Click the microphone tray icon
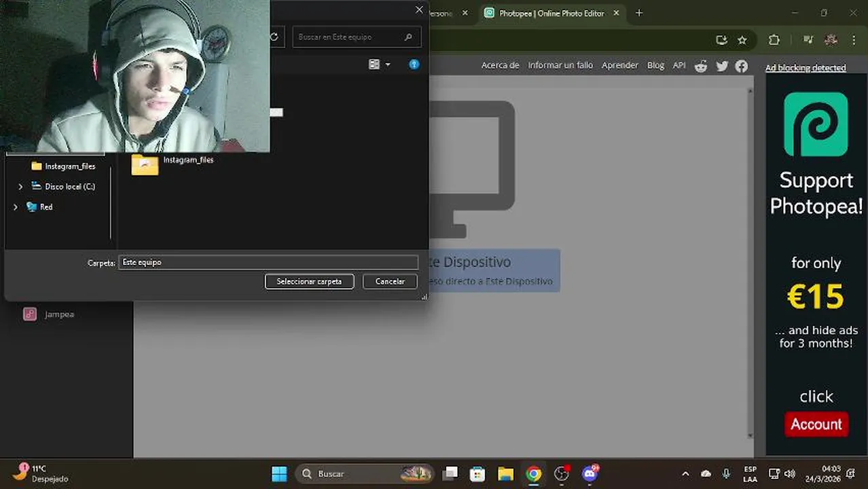 (x=726, y=473)
